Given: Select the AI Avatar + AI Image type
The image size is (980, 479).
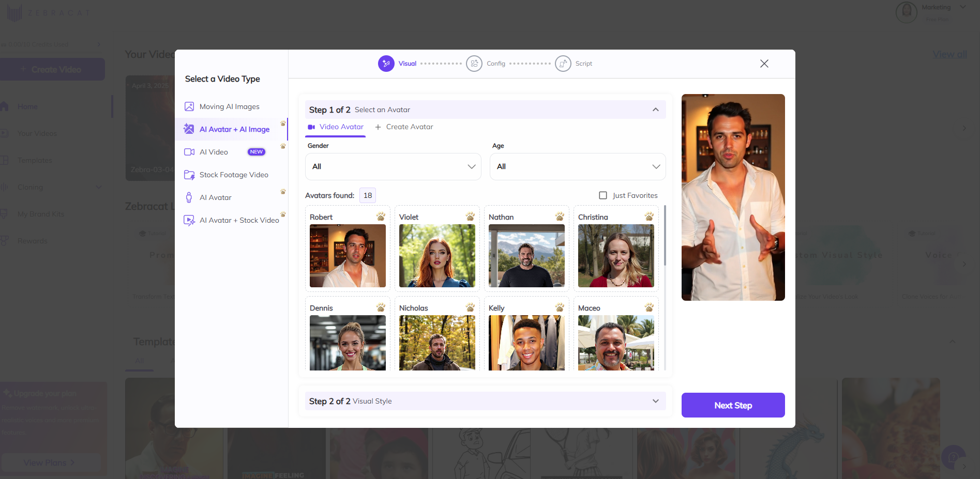Looking at the screenshot, I should [x=231, y=129].
